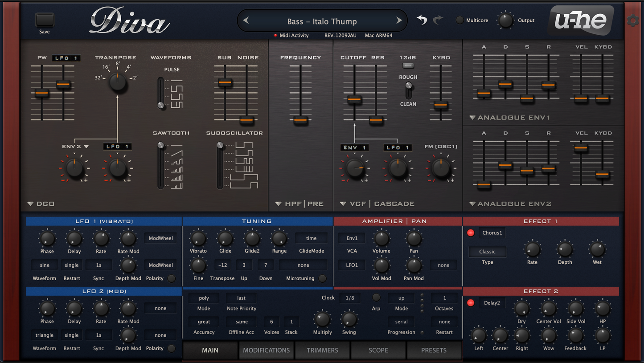Viewport: 644px width, 363px height.
Task: Disable Effect 2 with red power button
Action: click(x=471, y=303)
